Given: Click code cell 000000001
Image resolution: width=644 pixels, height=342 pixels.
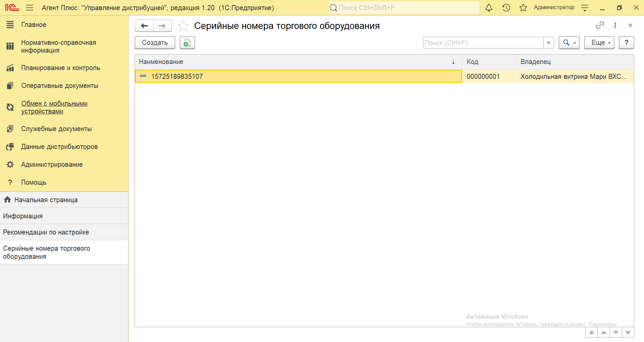Looking at the screenshot, I should pos(489,76).
